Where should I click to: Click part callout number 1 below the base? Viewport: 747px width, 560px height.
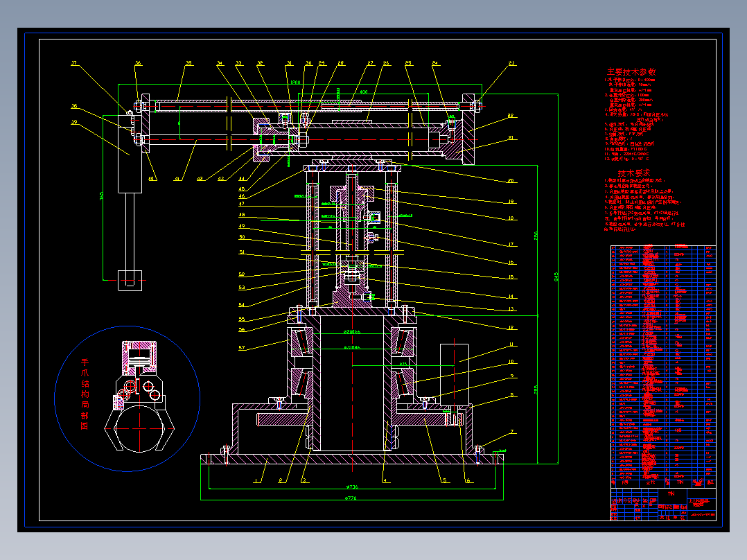point(256,480)
